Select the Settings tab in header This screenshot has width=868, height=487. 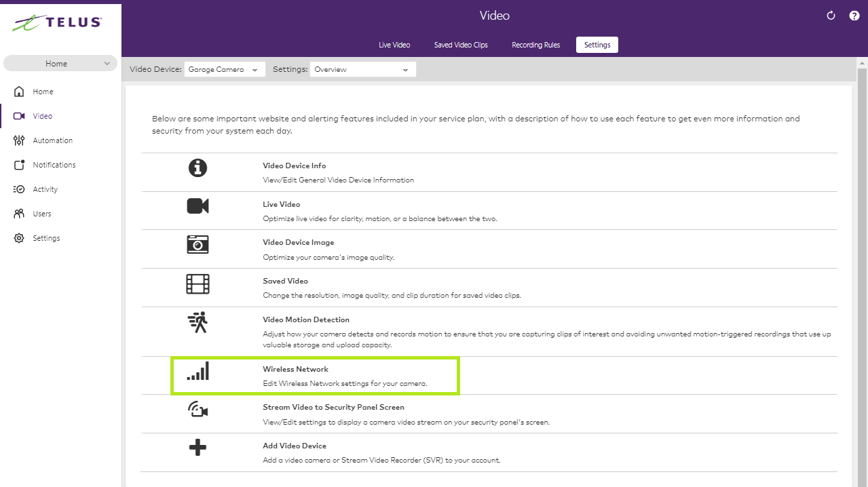coord(597,45)
